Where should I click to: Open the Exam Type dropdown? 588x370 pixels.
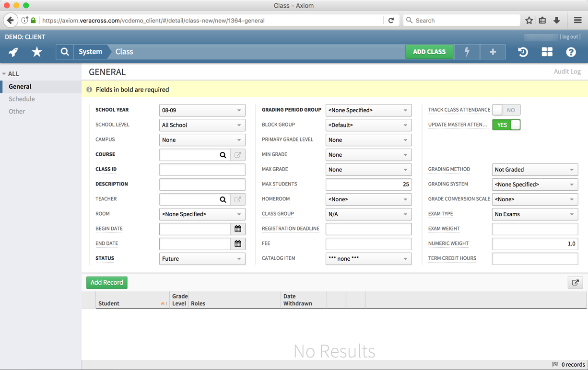(x=535, y=214)
